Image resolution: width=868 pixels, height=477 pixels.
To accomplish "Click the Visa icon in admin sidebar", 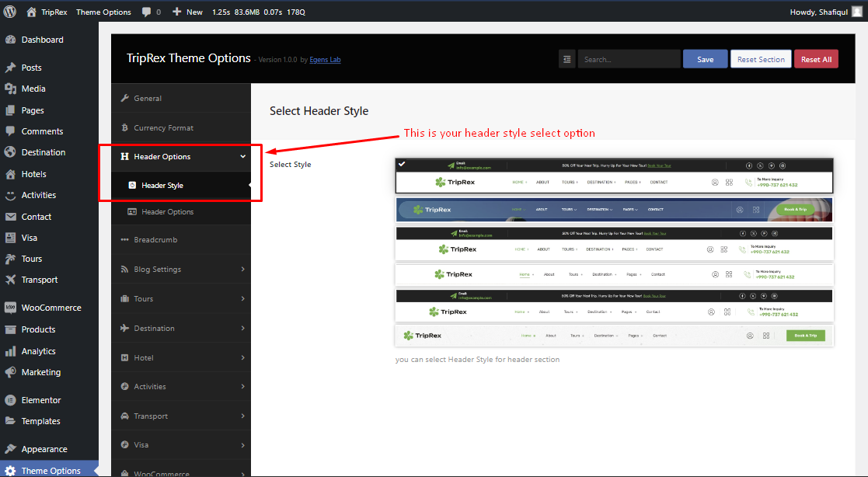I will 10,238.
